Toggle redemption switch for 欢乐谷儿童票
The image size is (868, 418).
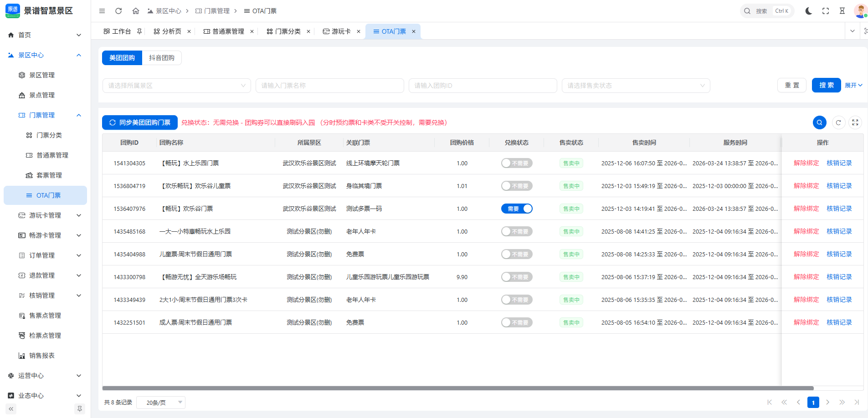pos(517,186)
